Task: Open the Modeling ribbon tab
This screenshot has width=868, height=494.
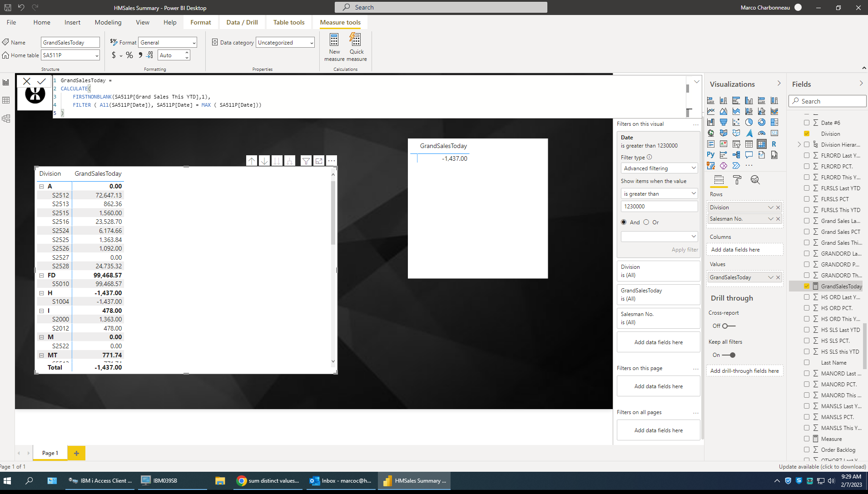Action: click(108, 22)
